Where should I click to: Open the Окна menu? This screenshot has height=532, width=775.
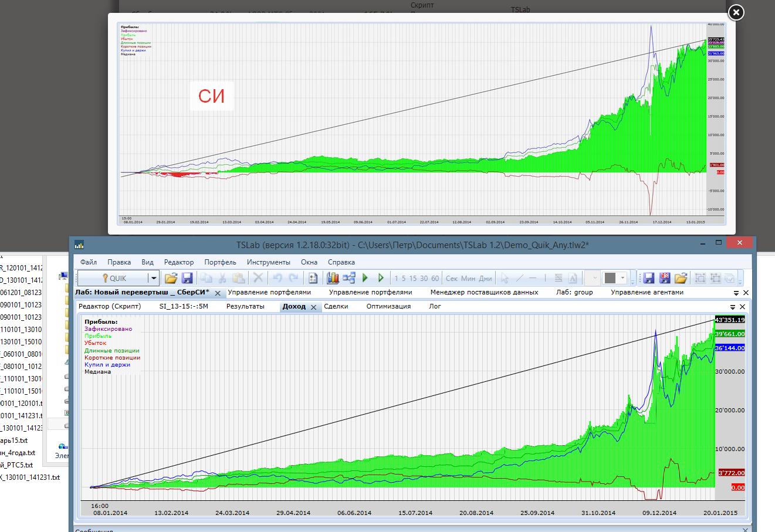tap(309, 262)
